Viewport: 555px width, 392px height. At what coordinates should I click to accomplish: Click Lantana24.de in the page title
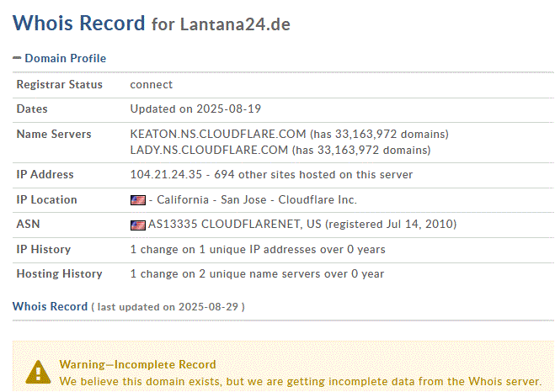pos(235,24)
